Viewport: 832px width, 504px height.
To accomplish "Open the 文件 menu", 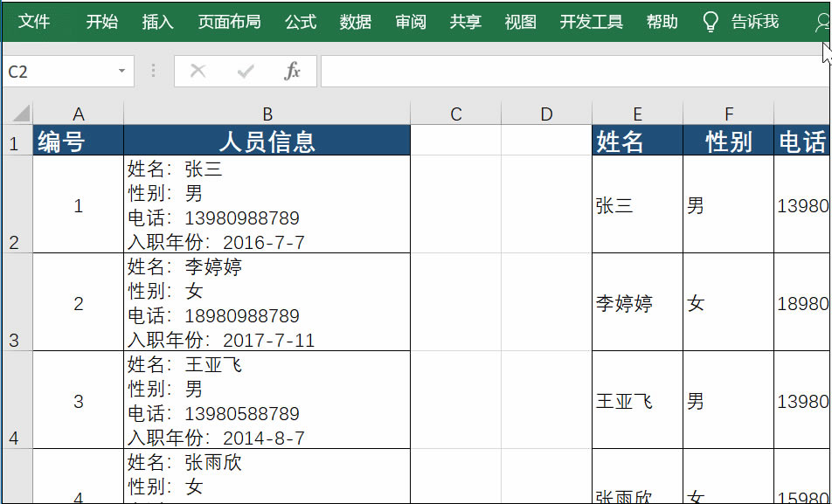I will pyautogui.click(x=34, y=24).
